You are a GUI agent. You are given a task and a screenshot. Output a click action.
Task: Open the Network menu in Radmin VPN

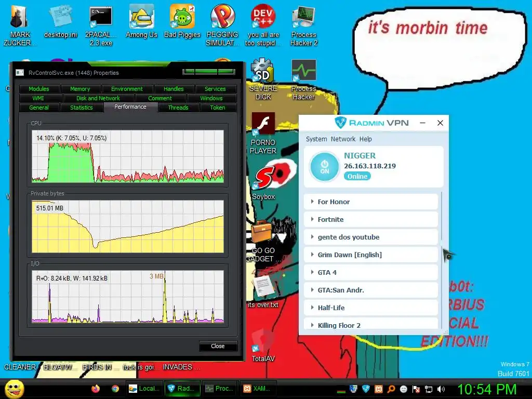343,139
